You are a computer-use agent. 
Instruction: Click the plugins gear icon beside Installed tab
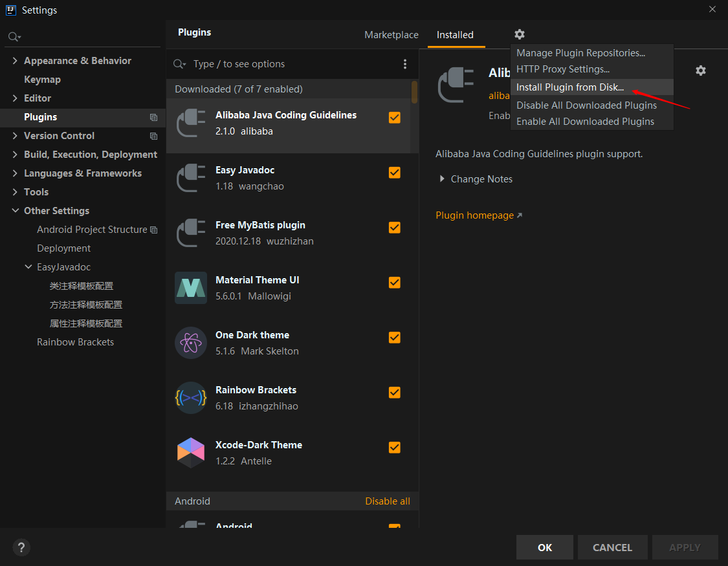click(520, 34)
